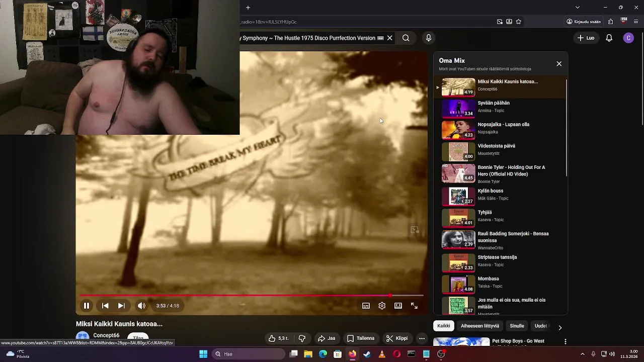Show hidden system tray icons

583,354
